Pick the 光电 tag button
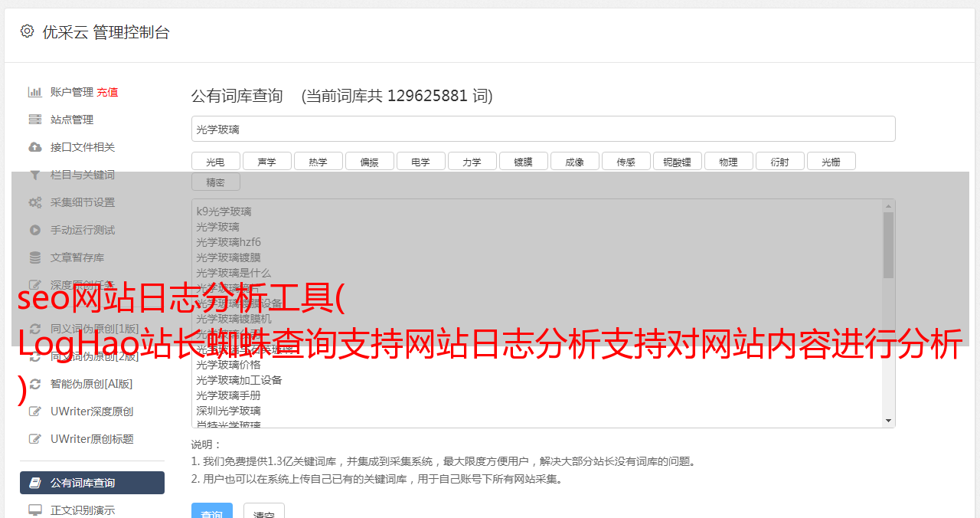 click(216, 161)
